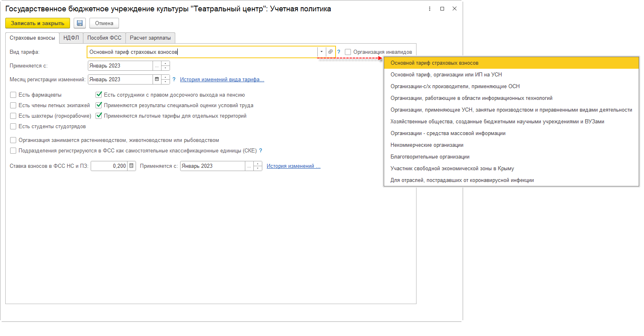Uncheck льготные тарифы для отдельных территорий
This screenshot has height=336, width=644.
99,116
